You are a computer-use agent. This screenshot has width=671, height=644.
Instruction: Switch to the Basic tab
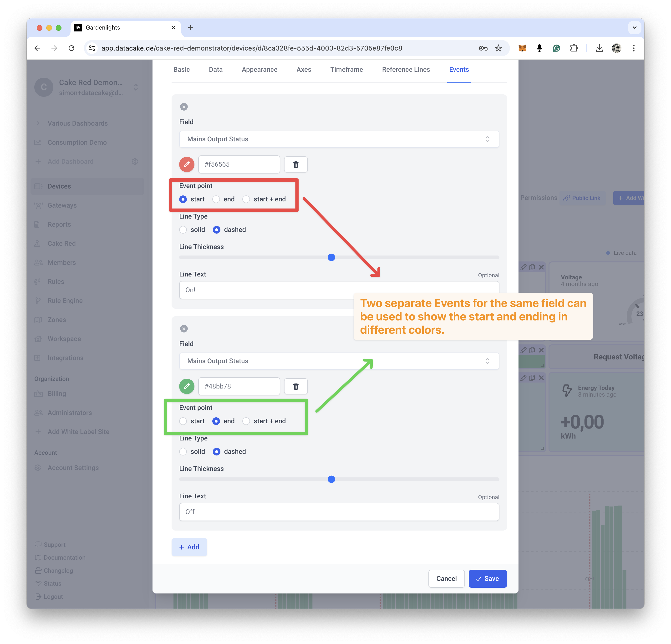pyautogui.click(x=181, y=70)
